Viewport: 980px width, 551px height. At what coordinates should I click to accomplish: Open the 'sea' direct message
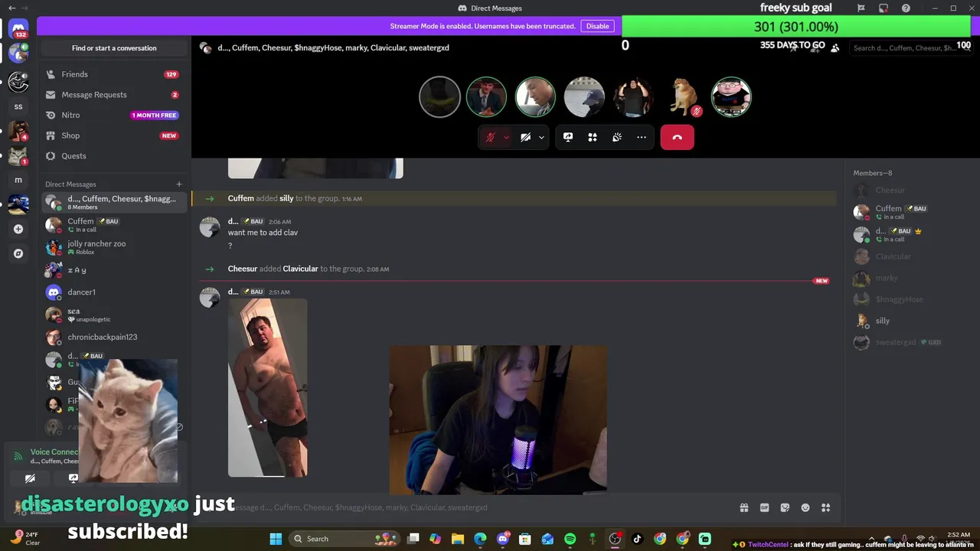pyautogui.click(x=113, y=315)
